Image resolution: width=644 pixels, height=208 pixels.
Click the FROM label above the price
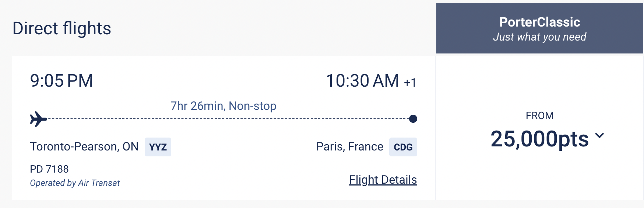tap(539, 116)
